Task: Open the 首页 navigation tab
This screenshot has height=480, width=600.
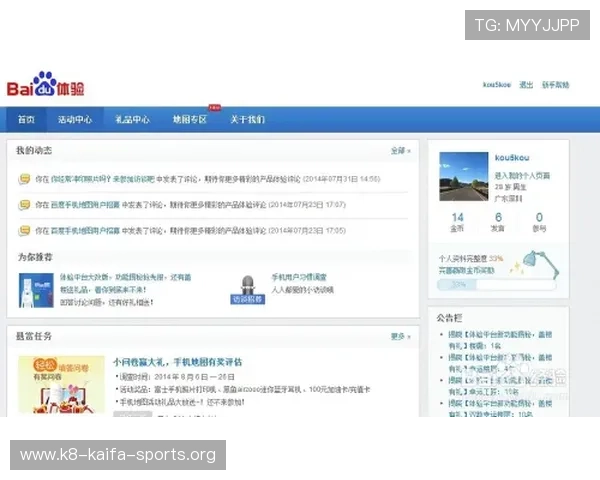Action: tap(26, 119)
